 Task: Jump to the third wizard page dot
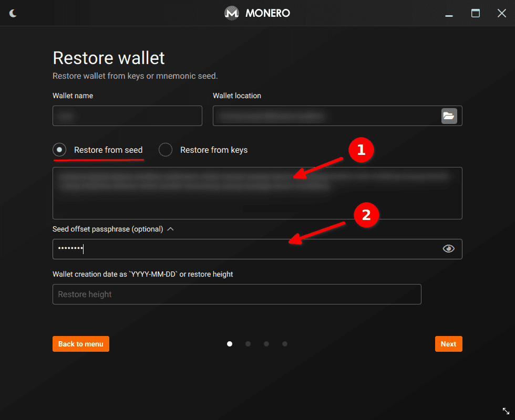pos(266,344)
